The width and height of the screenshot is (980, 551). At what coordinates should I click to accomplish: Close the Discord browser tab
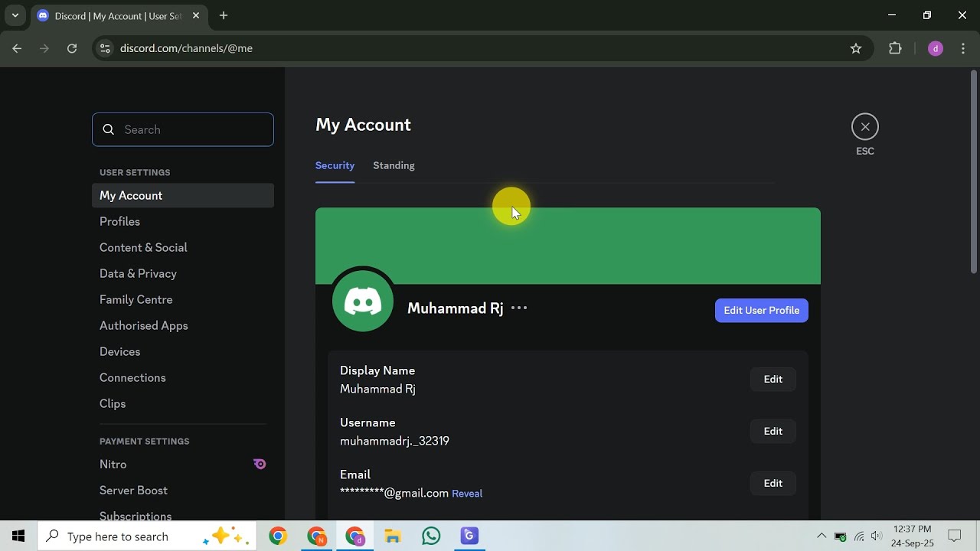196,15
